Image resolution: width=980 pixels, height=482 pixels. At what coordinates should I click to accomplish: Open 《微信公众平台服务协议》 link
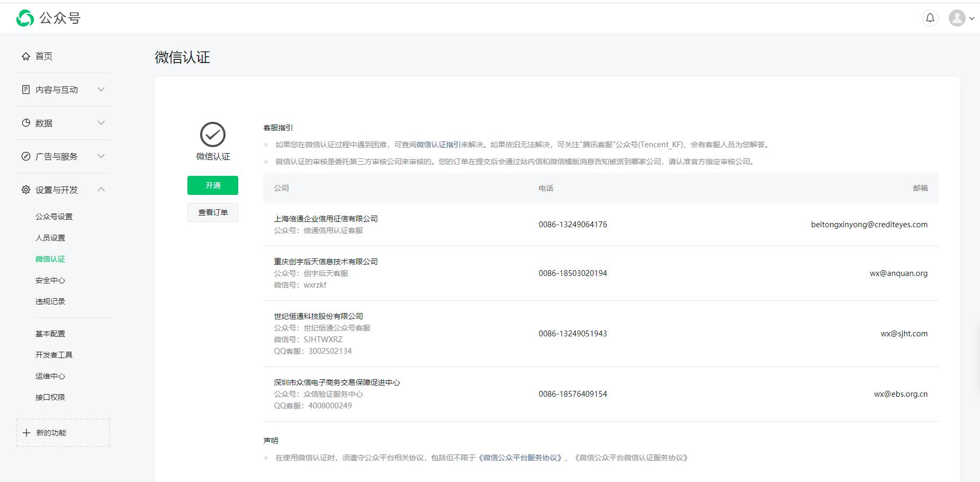pos(520,458)
